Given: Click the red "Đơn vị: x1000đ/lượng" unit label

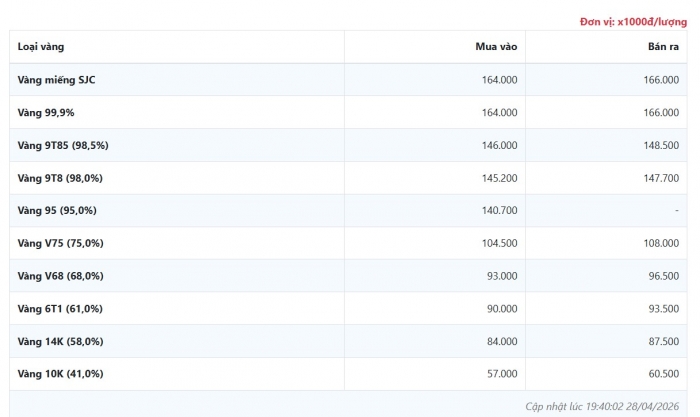Looking at the screenshot, I should [x=633, y=22].
